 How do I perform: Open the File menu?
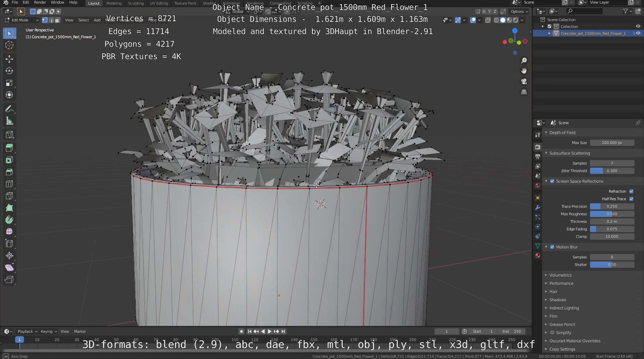(15, 3)
